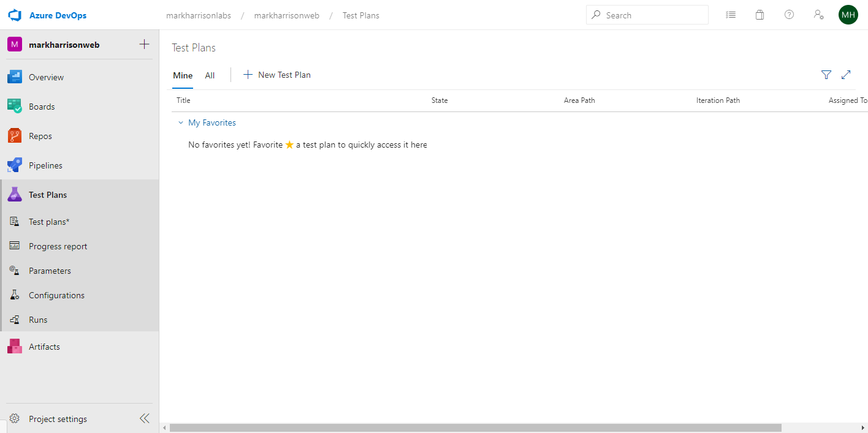The height and width of the screenshot is (433, 868).
Task: Click the horizontal scrollbar at bottom
Action: pyautogui.click(x=475, y=427)
